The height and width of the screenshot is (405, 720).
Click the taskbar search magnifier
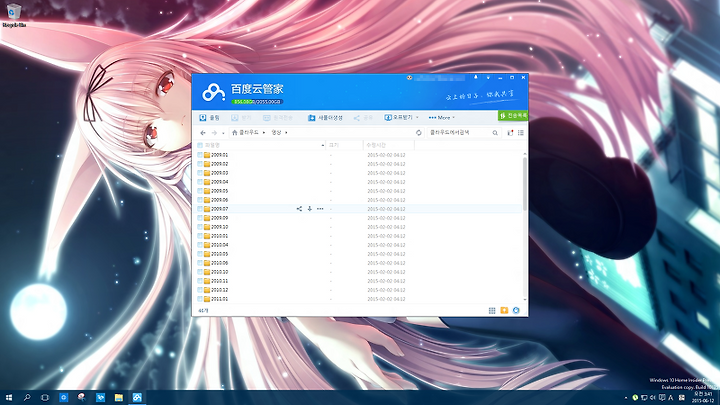pyautogui.click(x=27, y=398)
